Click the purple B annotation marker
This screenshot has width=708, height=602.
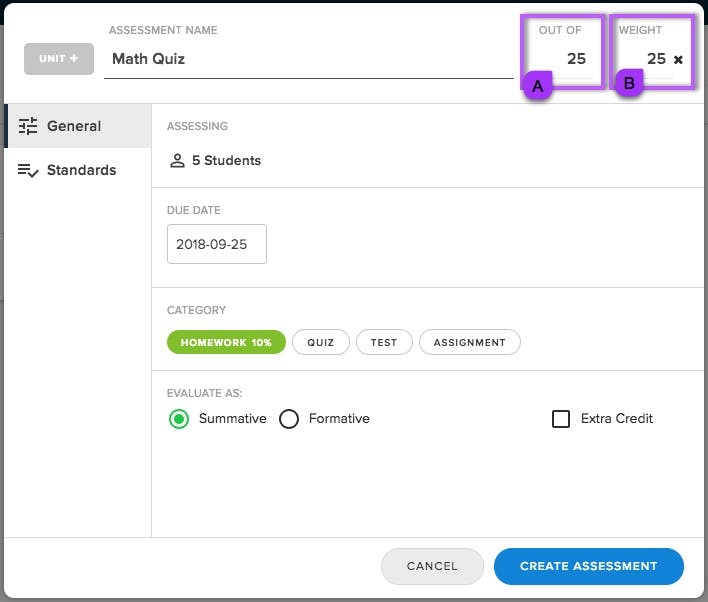[629, 83]
